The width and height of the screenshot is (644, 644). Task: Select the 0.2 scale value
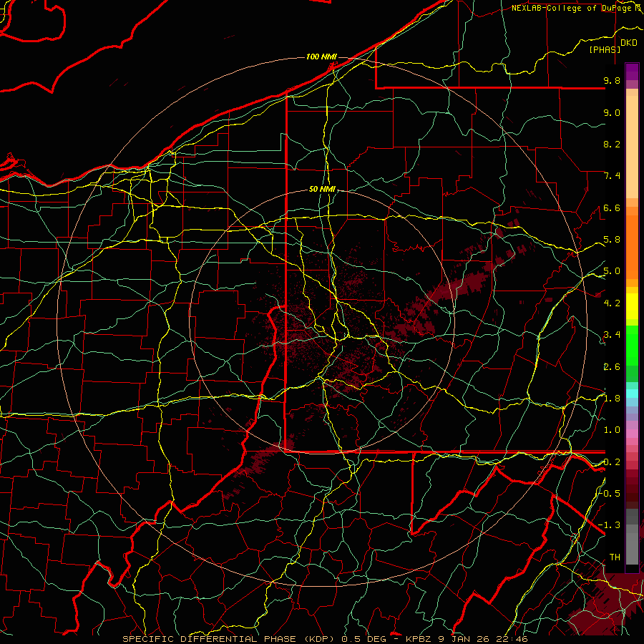tap(612, 462)
